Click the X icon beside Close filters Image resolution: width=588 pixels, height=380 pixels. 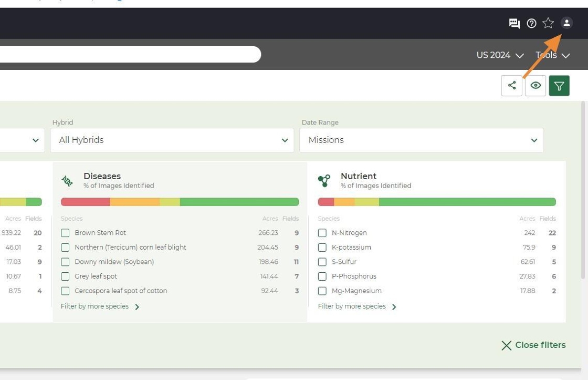pyautogui.click(x=506, y=345)
